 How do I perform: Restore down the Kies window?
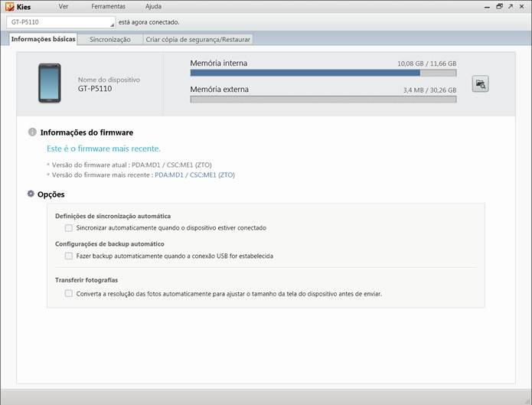499,6
